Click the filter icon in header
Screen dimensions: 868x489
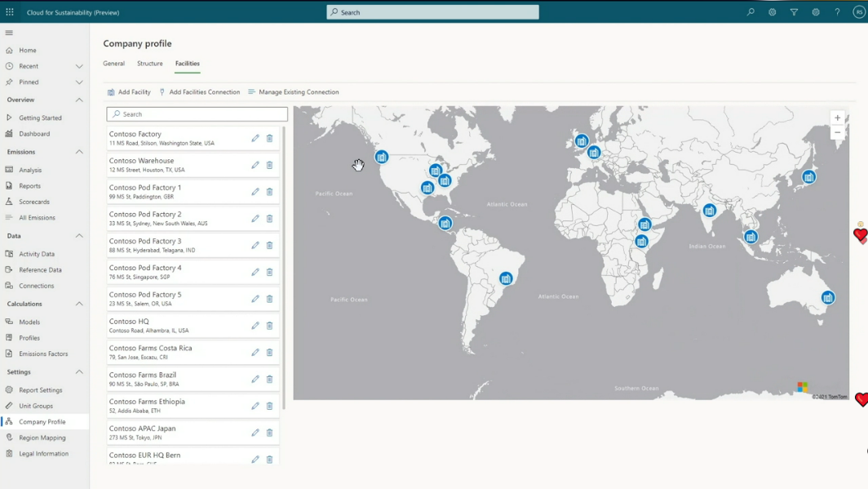point(794,12)
